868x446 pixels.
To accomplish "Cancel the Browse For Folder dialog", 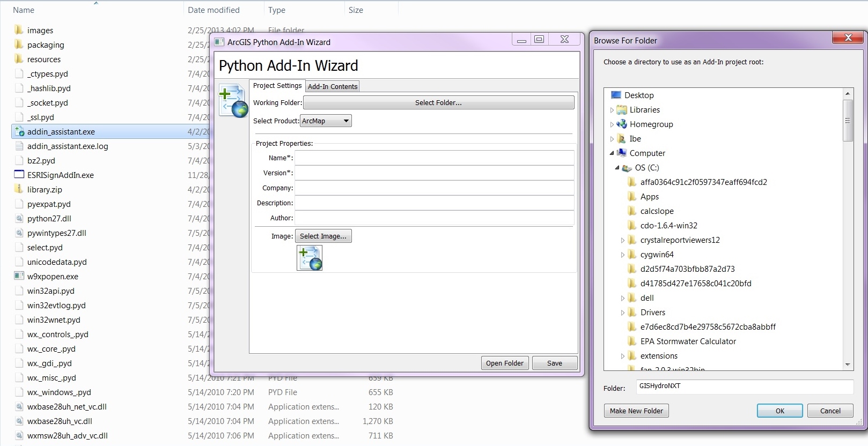I will [830, 411].
